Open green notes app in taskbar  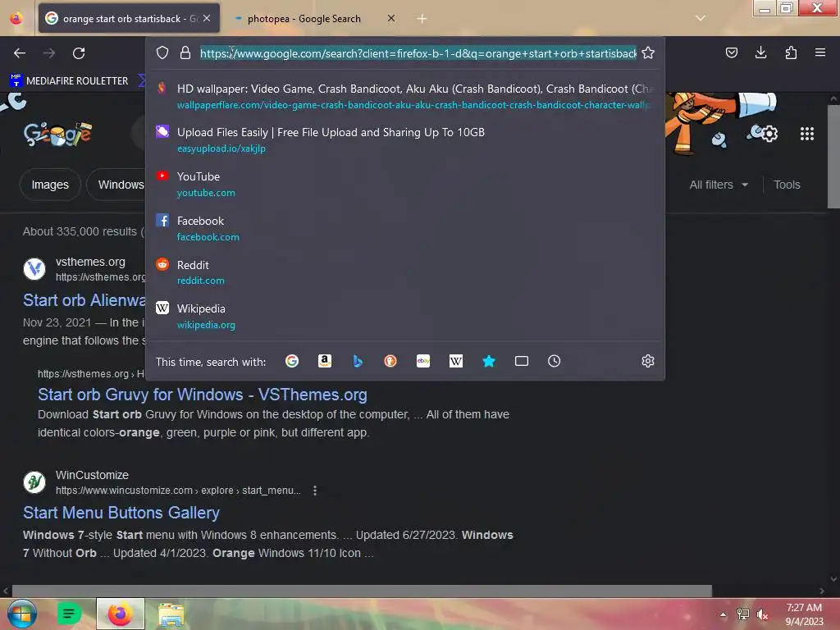[x=69, y=614]
